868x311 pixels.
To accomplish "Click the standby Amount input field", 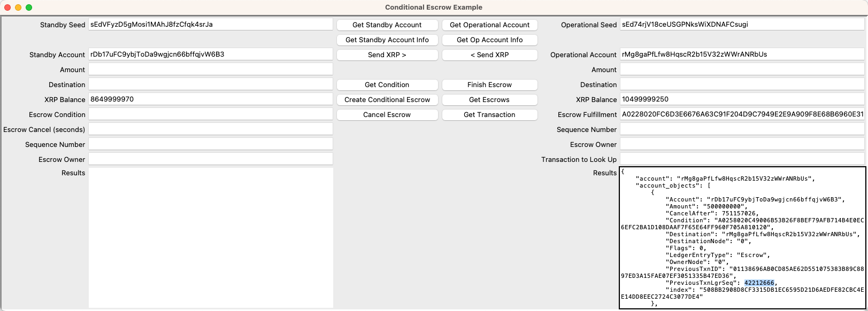I will (x=211, y=68).
